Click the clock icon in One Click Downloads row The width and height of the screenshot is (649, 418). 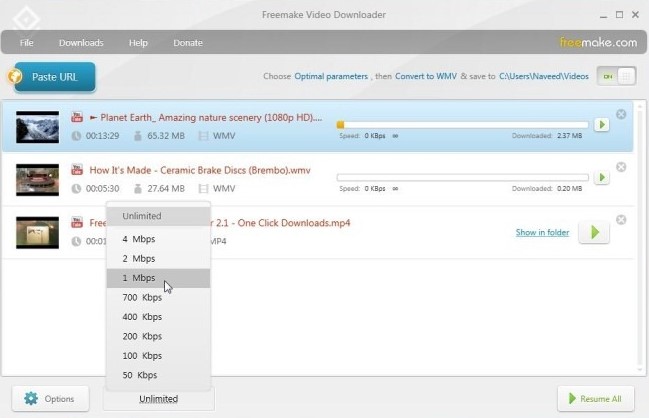(76, 241)
